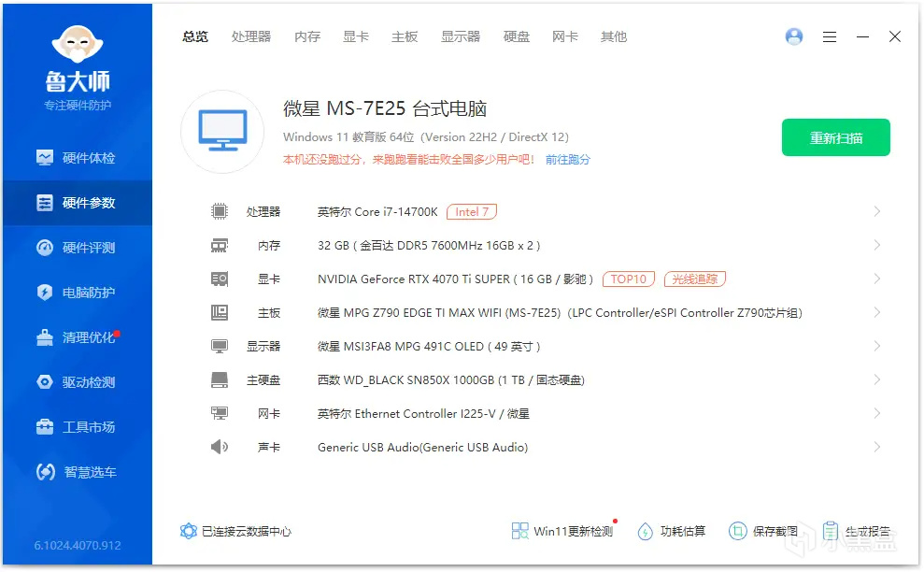The height and width of the screenshot is (572, 924).
Task: Open 硬件体检 in the sidebar
Action: [77, 158]
